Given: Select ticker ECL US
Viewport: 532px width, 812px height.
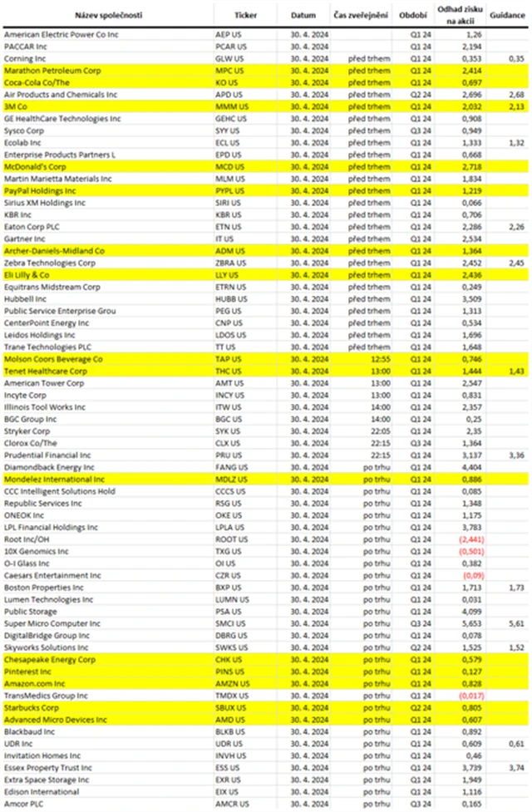Looking at the screenshot, I should click(x=228, y=143).
